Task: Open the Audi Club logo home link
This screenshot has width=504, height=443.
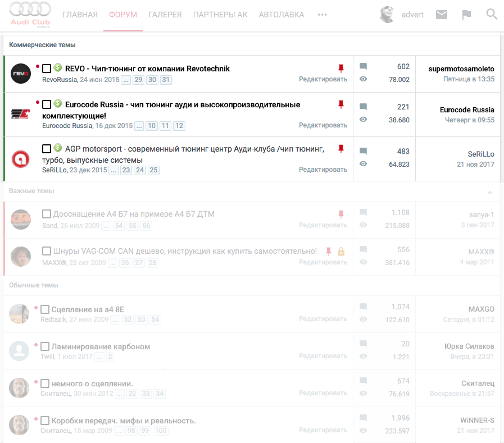Action: 30,15
